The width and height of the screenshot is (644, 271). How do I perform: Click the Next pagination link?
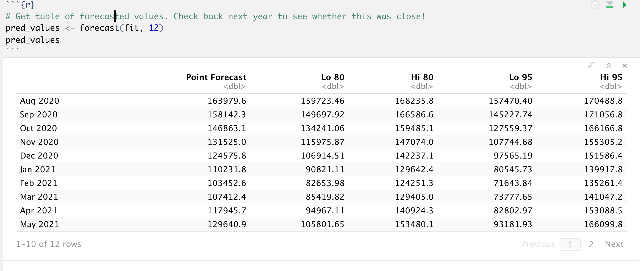click(614, 244)
